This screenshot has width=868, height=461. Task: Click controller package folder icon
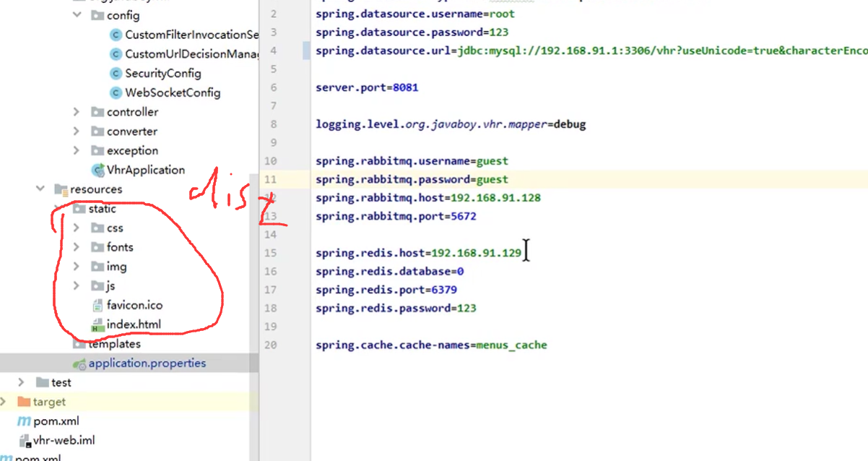coord(97,112)
